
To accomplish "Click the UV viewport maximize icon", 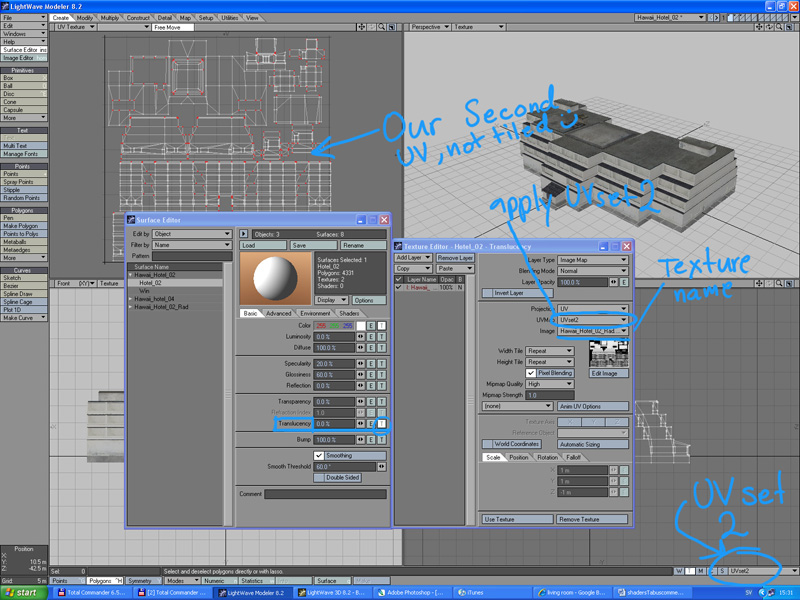I will (x=392, y=27).
